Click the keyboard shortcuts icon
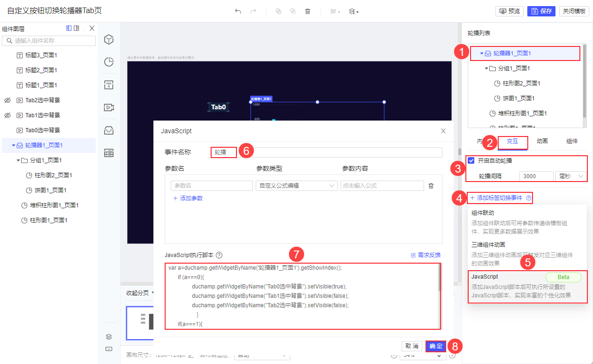 109,349
